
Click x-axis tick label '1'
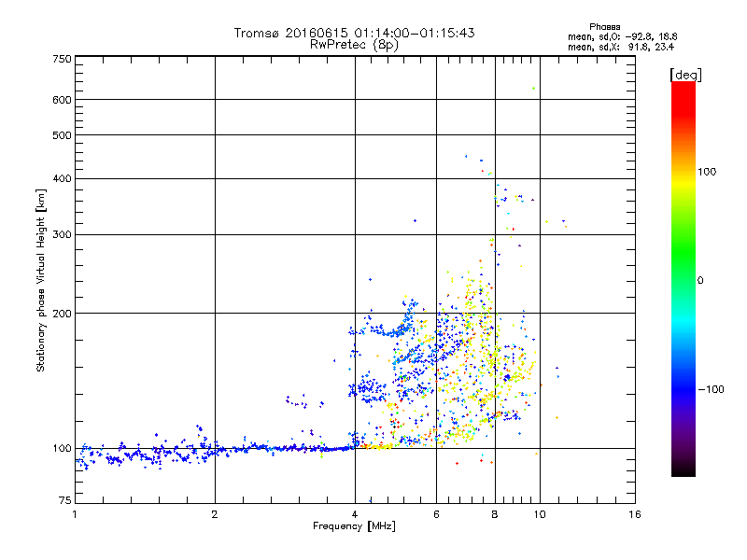75,514
